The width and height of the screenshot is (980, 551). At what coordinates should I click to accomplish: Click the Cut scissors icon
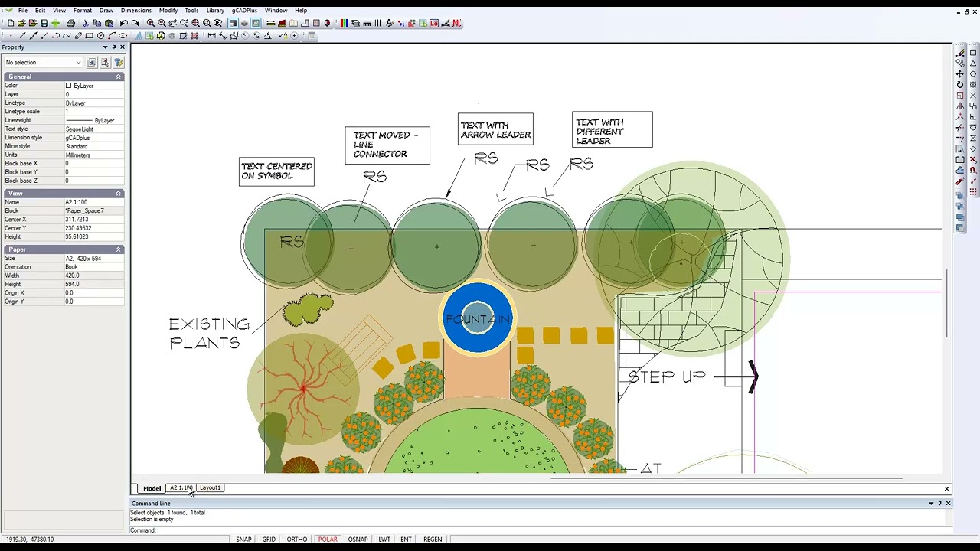click(x=86, y=23)
